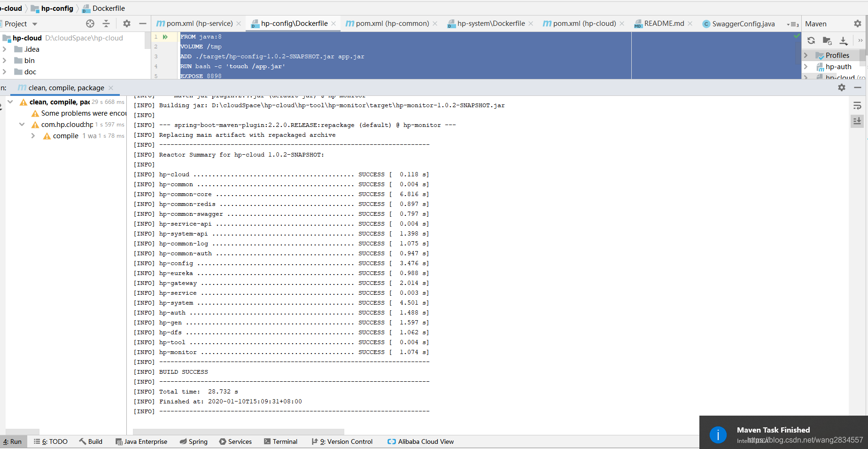Image resolution: width=868 pixels, height=449 pixels.
Task: Close hp-config\Dockerfile tab
Action: [333, 24]
